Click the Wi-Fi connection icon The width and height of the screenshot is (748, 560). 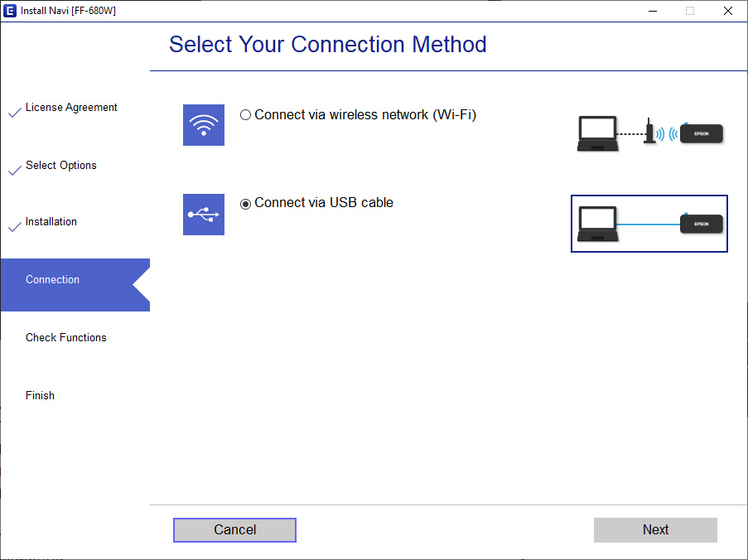pyautogui.click(x=204, y=125)
